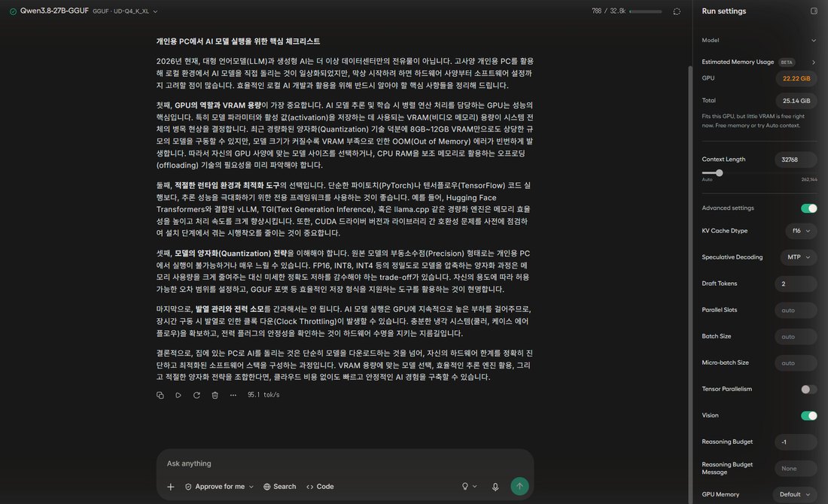
Task: Click the Draft Tokens value field
Action: pyautogui.click(x=796, y=284)
